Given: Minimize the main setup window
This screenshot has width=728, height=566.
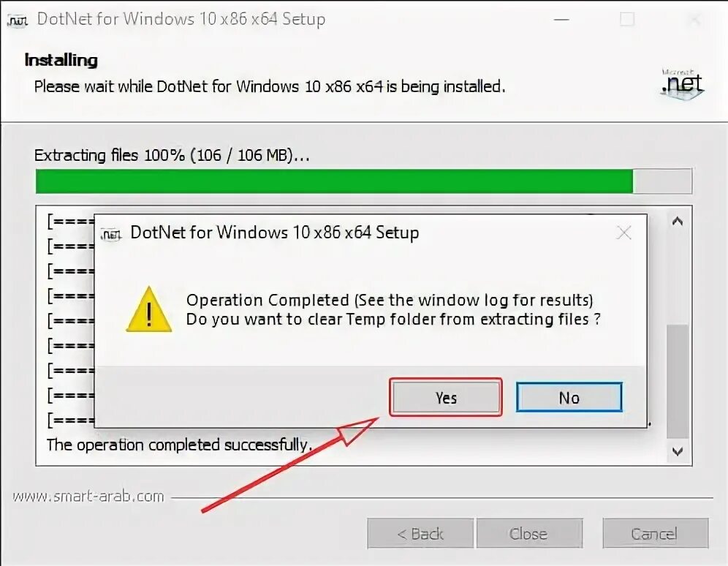Looking at the screenshot, I should (x=562, y=20).
